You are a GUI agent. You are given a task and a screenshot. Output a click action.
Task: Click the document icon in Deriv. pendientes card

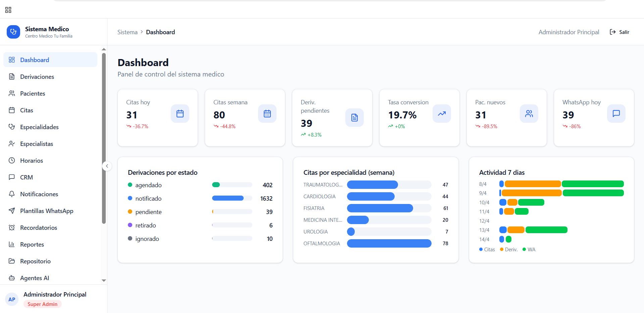(354, 118)
